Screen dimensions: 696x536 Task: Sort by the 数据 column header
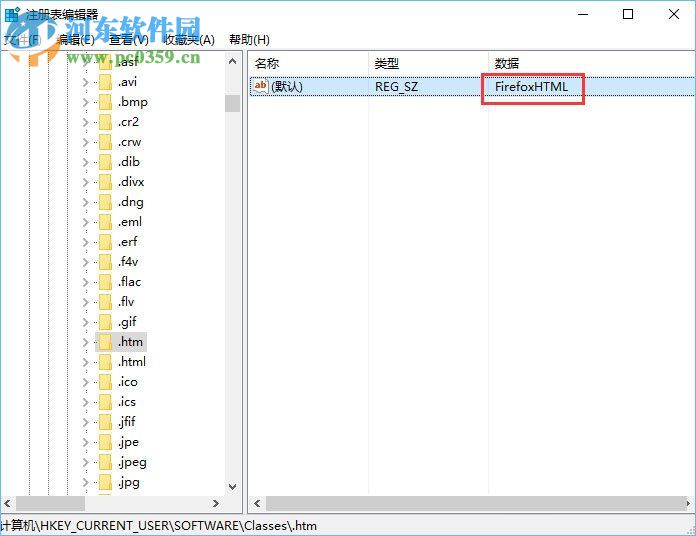point(507,64)
